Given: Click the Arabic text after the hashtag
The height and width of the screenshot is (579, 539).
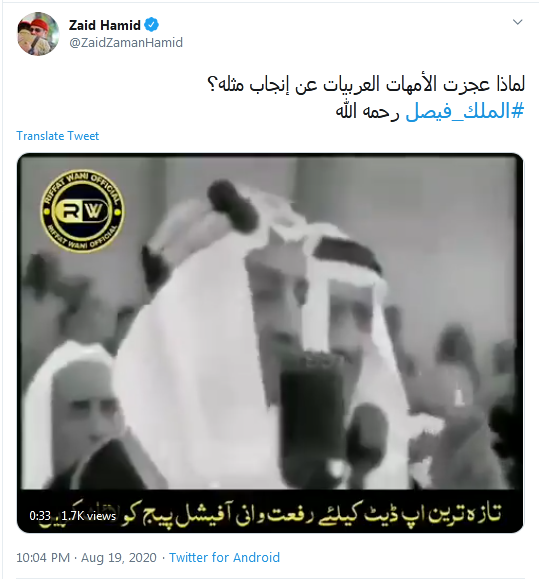Looking at the screenshot, I should pos(367,111).
